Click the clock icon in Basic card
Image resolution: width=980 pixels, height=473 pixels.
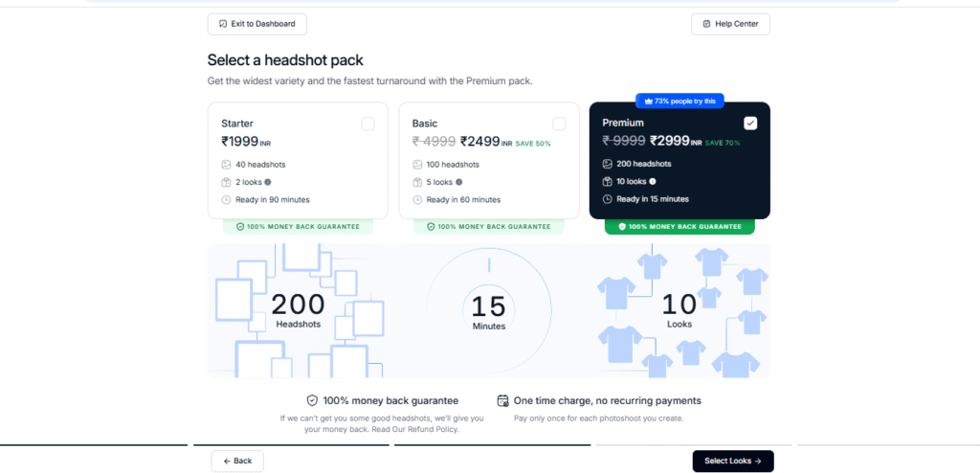[417, 199]
